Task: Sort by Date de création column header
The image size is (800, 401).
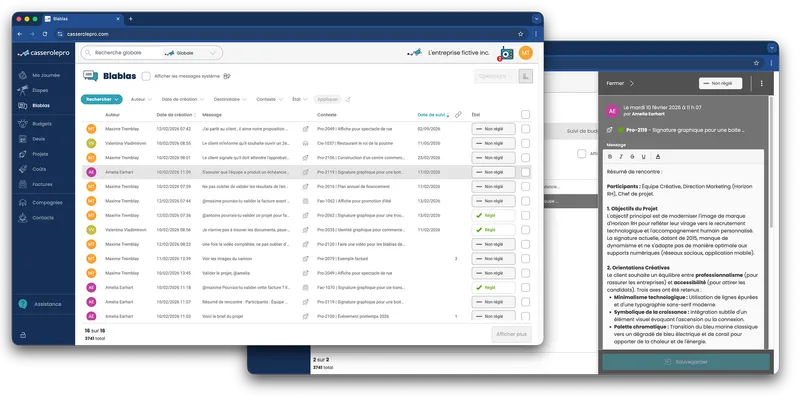Action: 176,115
